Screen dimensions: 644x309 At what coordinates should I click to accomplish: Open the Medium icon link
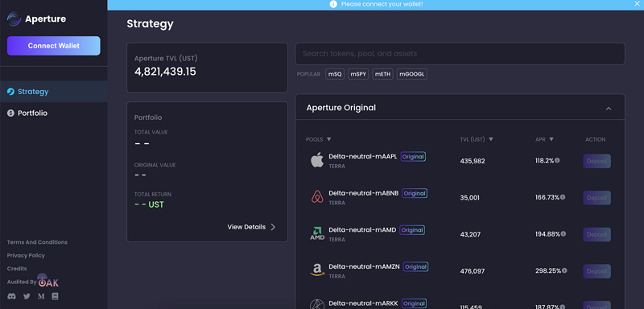[41, 296]
